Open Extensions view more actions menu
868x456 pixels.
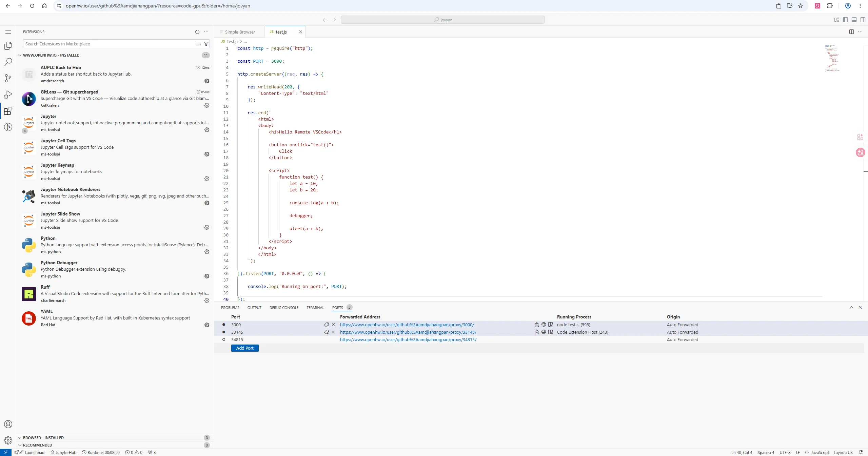click(206, 32)
